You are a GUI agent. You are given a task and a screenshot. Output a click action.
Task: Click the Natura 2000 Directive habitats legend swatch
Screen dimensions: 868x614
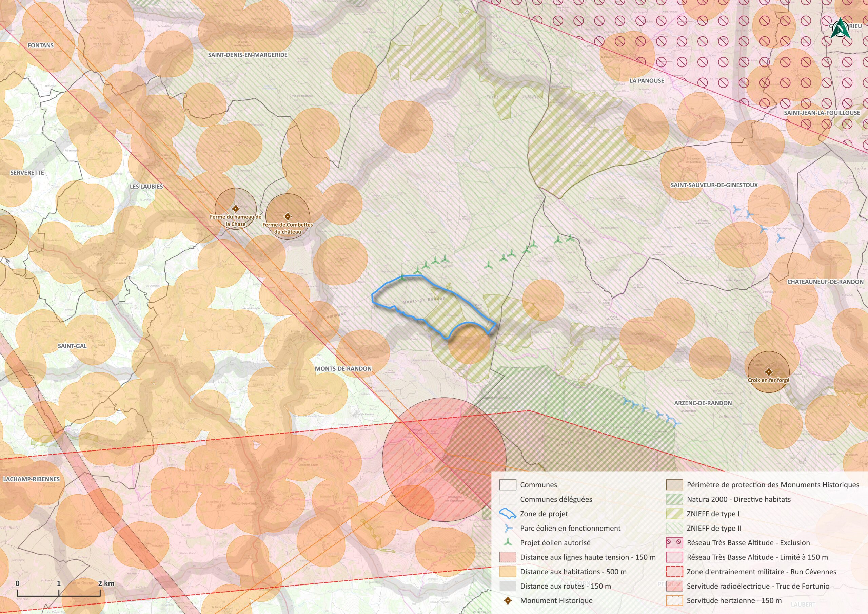click(x=674, y=499)
